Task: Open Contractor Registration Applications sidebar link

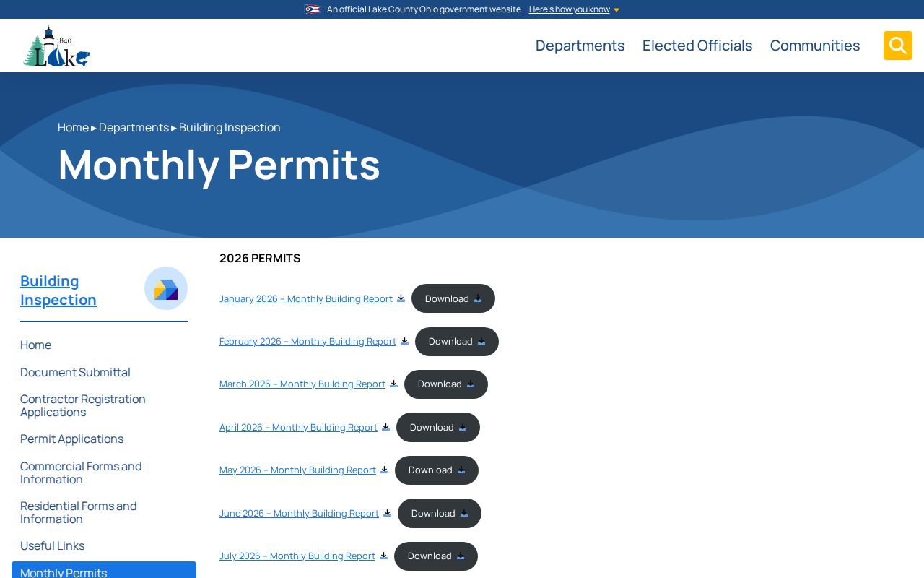Action: coord(83,405)
